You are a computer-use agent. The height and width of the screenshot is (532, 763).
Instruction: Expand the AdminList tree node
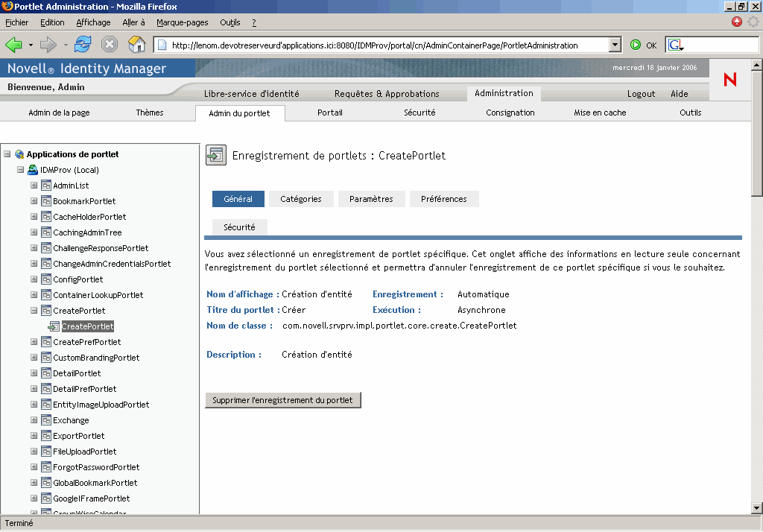(34, 185)
